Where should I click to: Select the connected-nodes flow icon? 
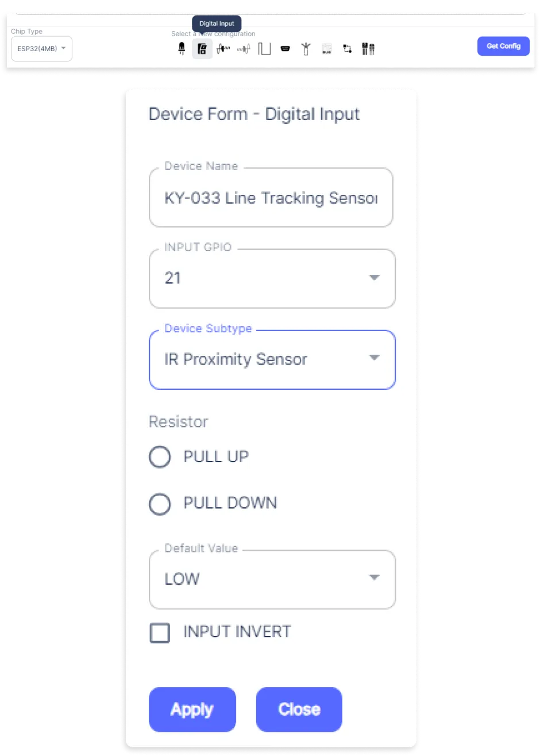pos(347,49)
